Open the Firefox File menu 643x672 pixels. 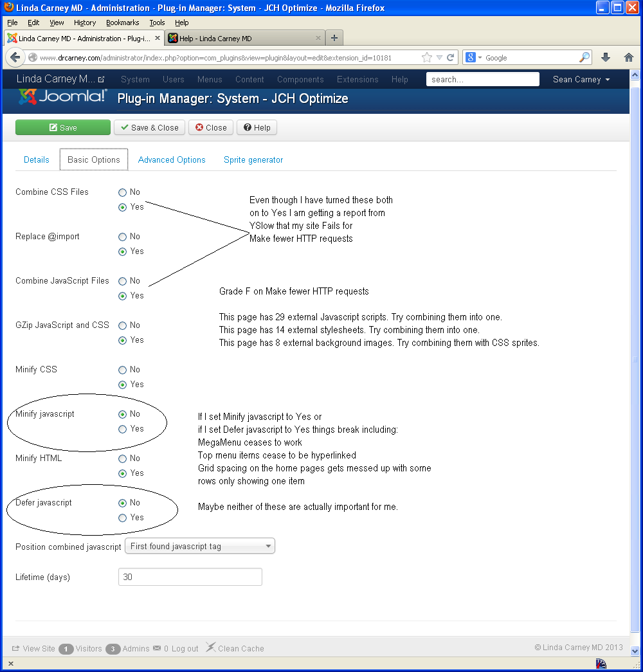click(x=12, y=23)
